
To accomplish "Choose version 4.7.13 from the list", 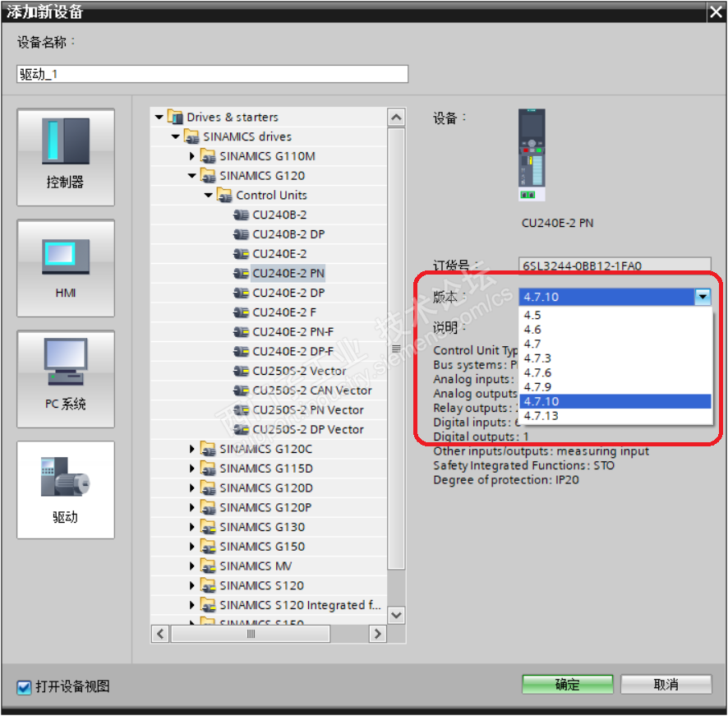I will [615, 416].
